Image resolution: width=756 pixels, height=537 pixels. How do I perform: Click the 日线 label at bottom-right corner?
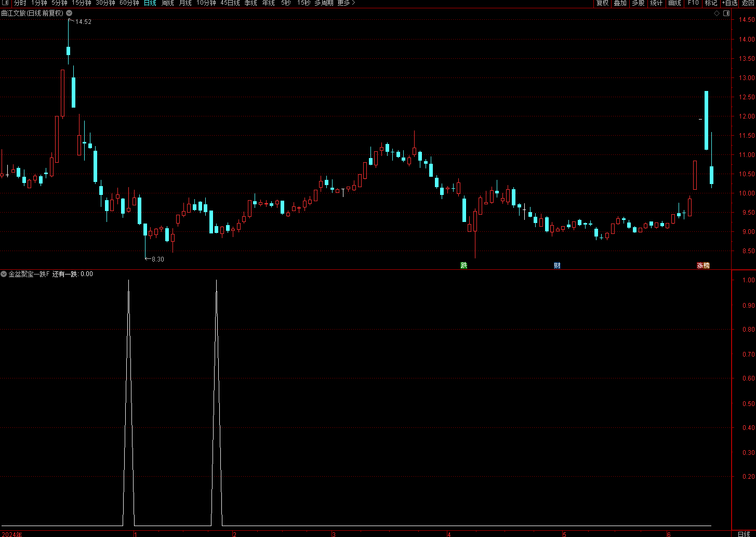tap(744, 534)
